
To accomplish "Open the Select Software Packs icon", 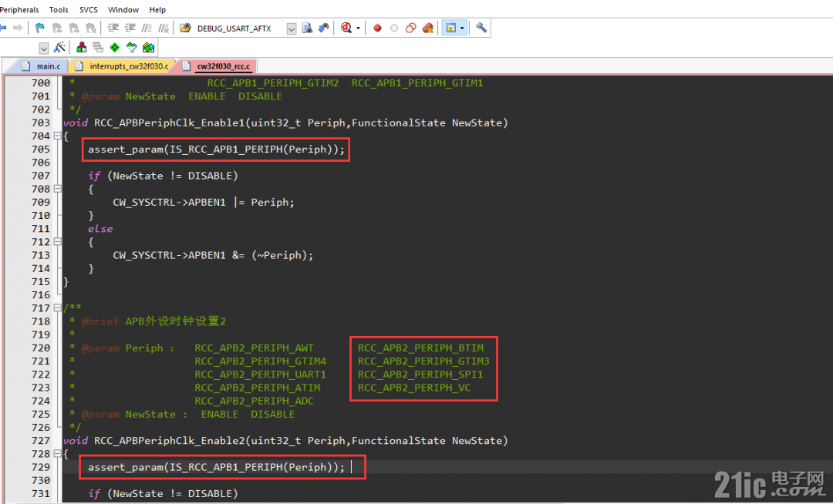I will (x=131, y=47).
